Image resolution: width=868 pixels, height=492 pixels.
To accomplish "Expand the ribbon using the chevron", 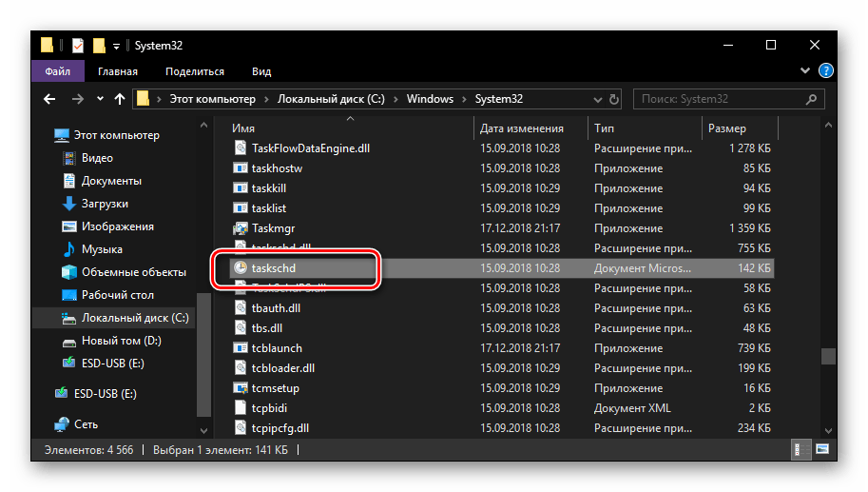I will (x=807, y=71).
